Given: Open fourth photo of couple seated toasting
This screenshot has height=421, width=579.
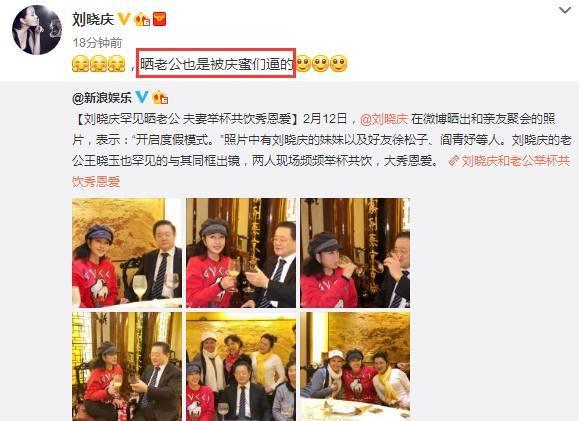Looking at the screenshot, I should pos(127,366).
